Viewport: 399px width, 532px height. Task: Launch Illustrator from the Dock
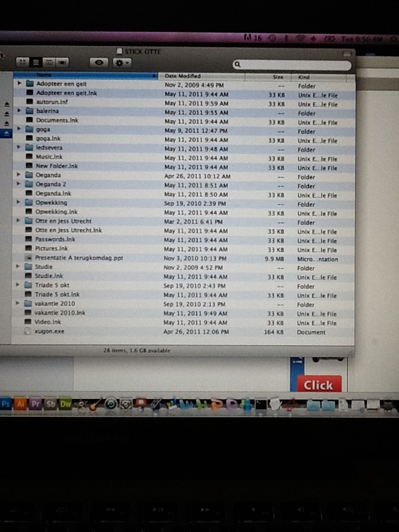[21, 404]
